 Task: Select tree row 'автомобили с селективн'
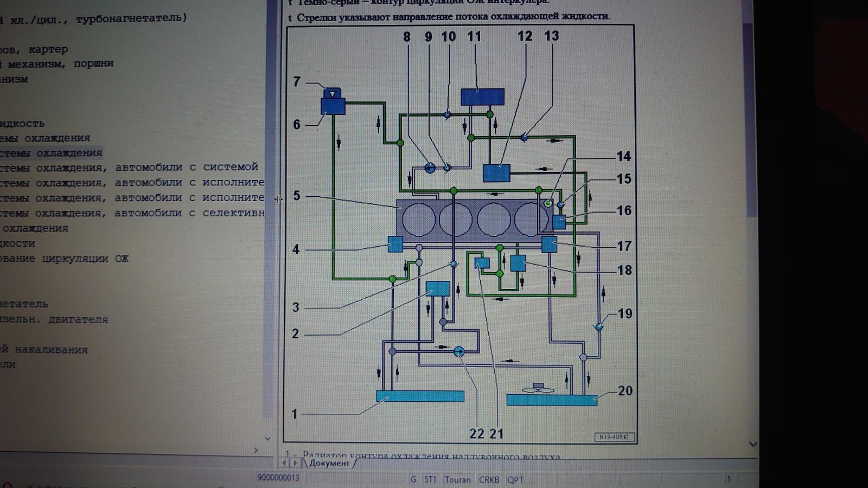point(132,213)
